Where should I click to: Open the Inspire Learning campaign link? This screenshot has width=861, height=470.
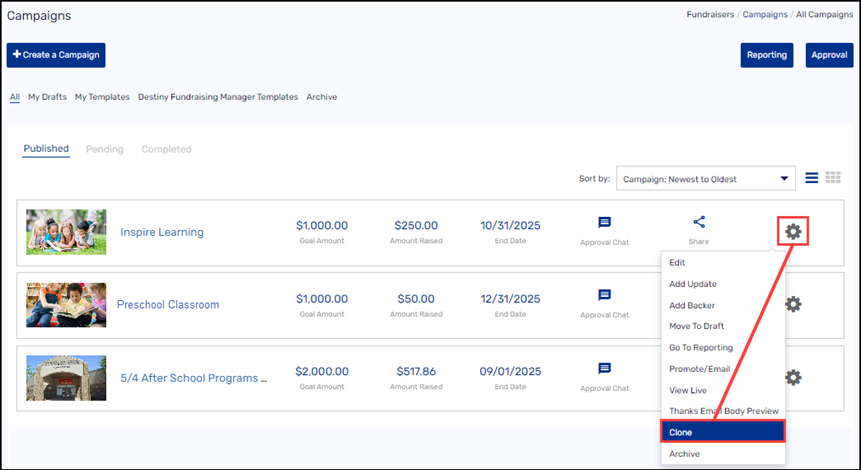point(162,232)
